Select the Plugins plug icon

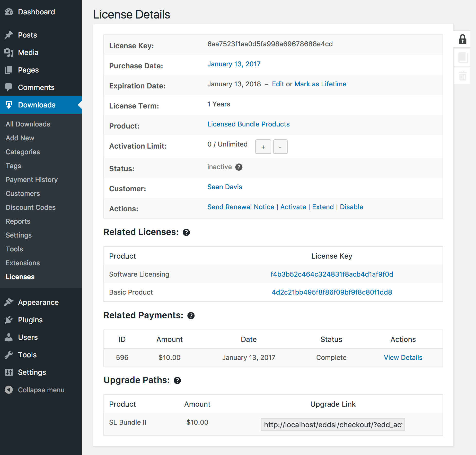9,320
